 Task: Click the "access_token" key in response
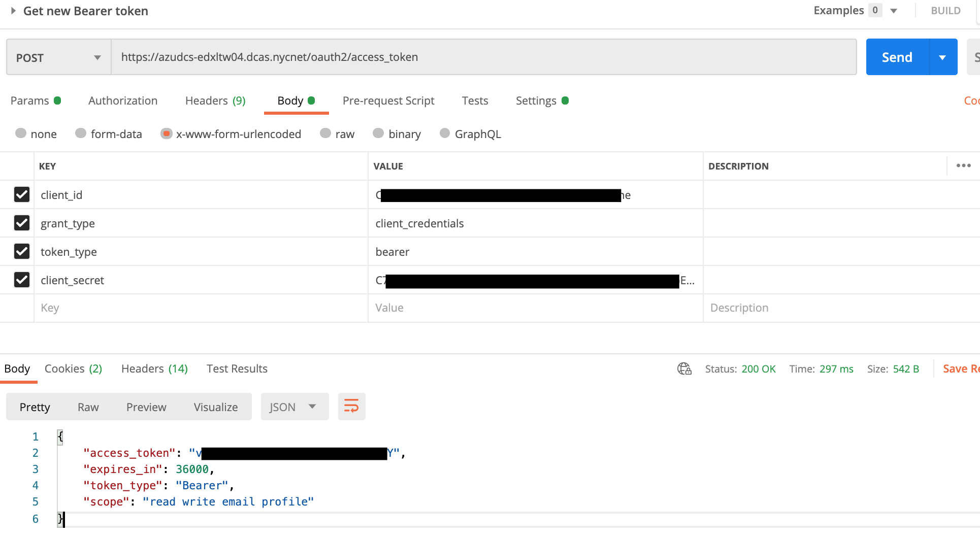(x=129, y=453)
